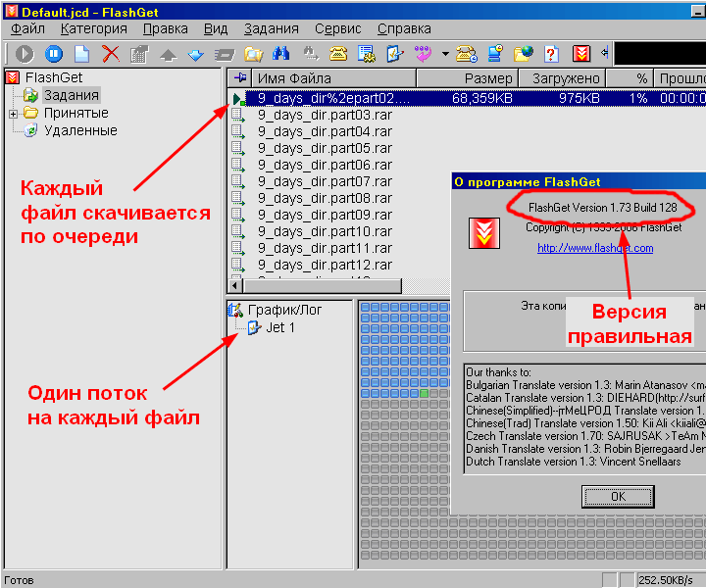
Task: Select График/Лог node in lower tree
Action: click(284, 310)
